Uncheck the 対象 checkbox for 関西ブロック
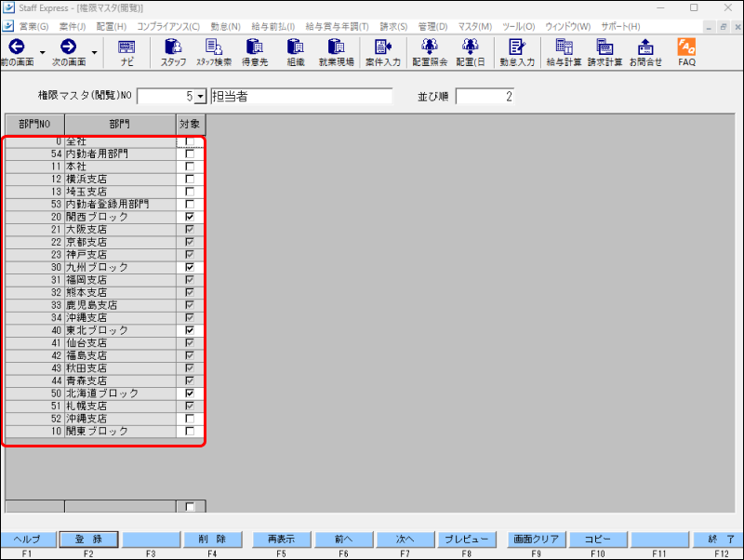This screenshot has width=744, height=560. pos(191,216)
